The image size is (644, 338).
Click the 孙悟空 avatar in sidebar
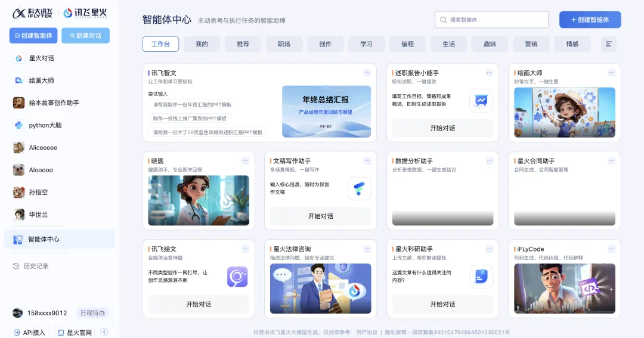18,192
